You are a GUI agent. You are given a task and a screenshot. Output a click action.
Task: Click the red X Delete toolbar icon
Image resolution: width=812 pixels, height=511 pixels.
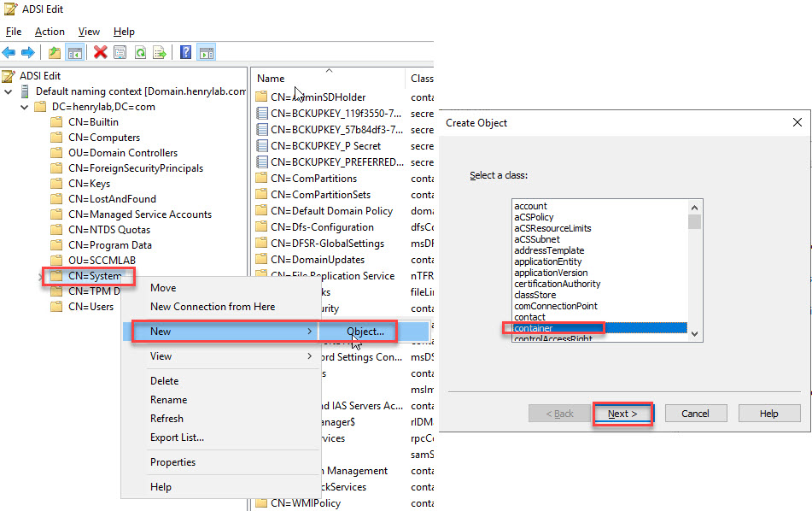click(x=101, y=53)
